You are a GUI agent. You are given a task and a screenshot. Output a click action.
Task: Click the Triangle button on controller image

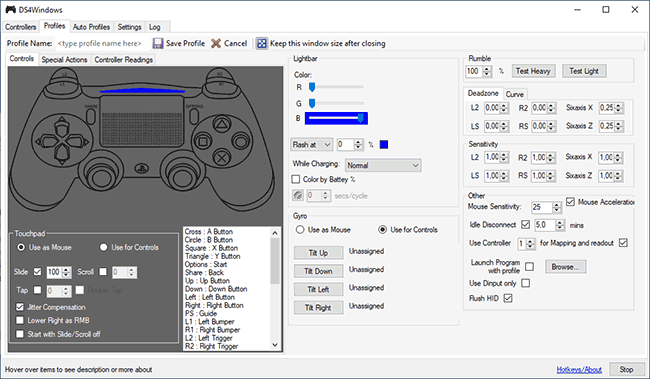pos(222,123)
